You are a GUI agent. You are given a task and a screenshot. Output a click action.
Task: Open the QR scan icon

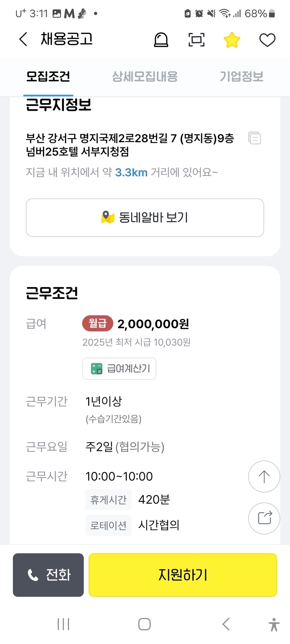[x=196, y=39]
